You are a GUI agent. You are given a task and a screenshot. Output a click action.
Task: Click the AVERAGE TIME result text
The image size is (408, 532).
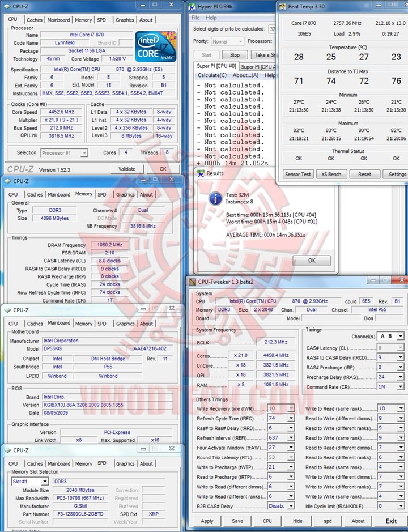(265, 235)
